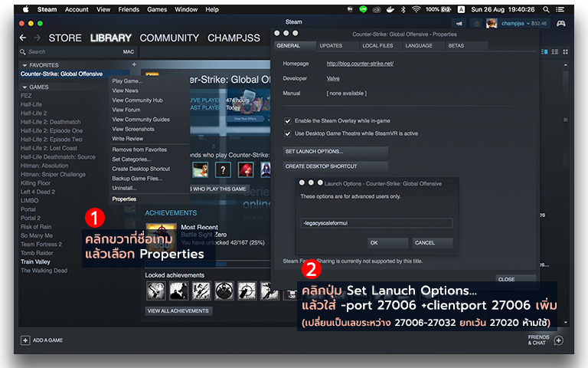This screenshot has height=368, width=588.
Task: Toggle Enable the Steam Overlay while in-game
Action: click(288, 121)
